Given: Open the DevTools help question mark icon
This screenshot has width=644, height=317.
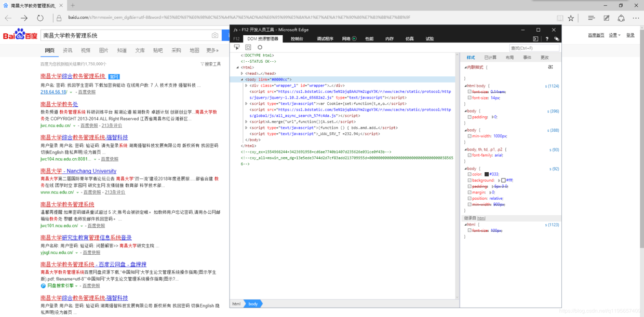Looking at the screenshot, I should click(x=547, y=39).
